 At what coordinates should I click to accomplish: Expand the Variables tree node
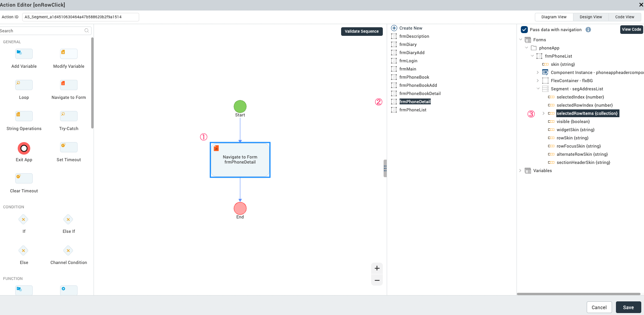click(x=520, y=171)
